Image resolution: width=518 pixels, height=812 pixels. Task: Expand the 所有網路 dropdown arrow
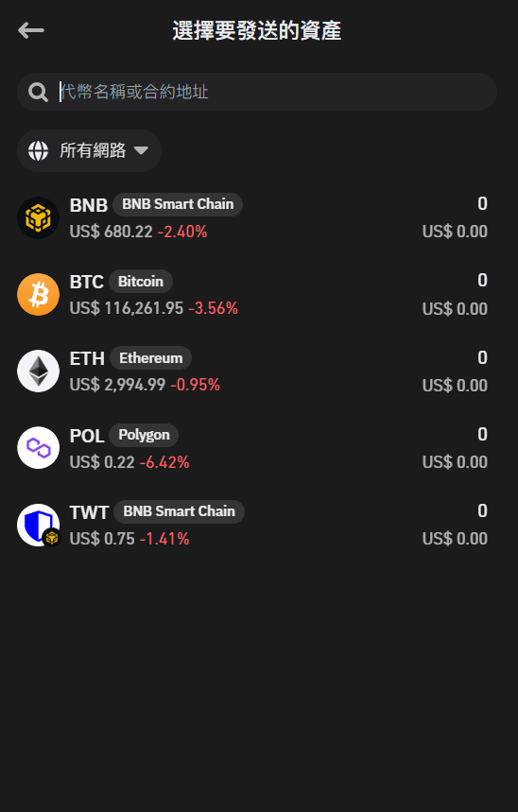[x=141, y=150]
